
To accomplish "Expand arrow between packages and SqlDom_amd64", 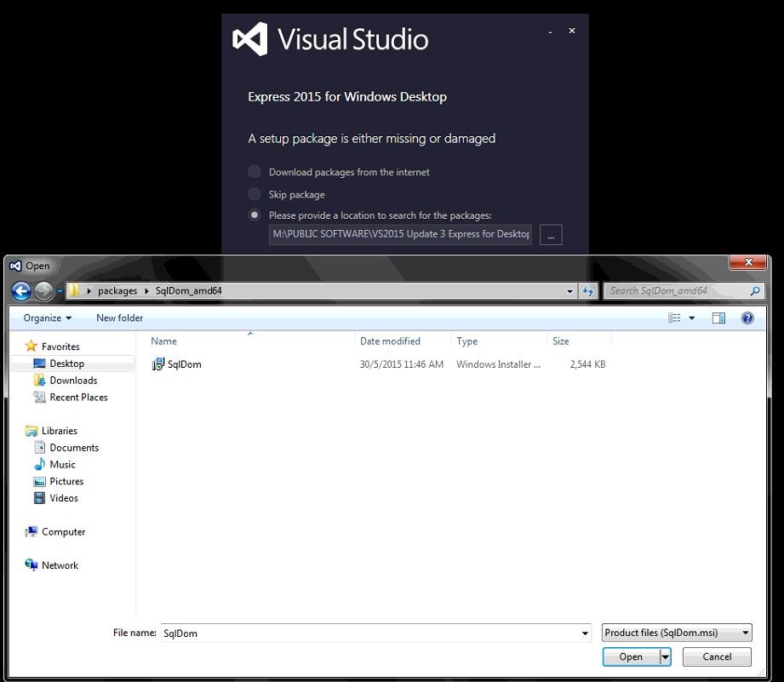I will click(x=146, y=291).
